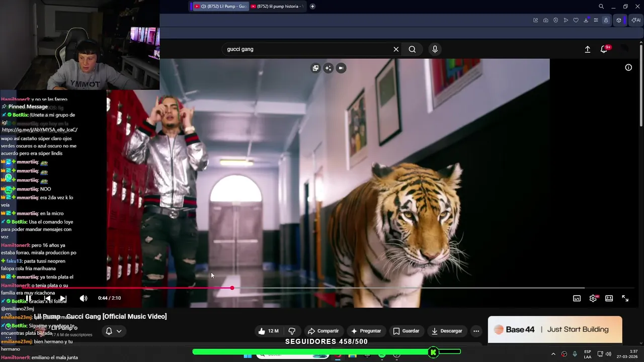Switch to the Lil Pump - Gucci tab
This screenshot has width=644, height=362.
tap(220, 7)
